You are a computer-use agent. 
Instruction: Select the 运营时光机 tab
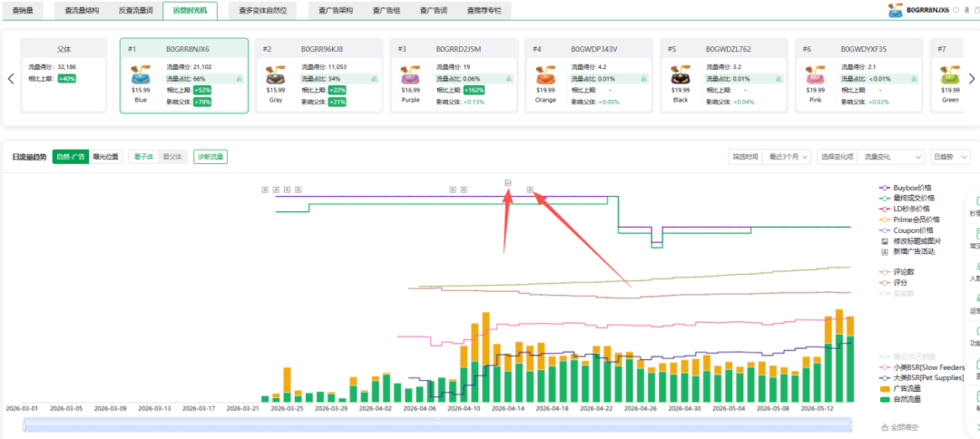point(191,10)
